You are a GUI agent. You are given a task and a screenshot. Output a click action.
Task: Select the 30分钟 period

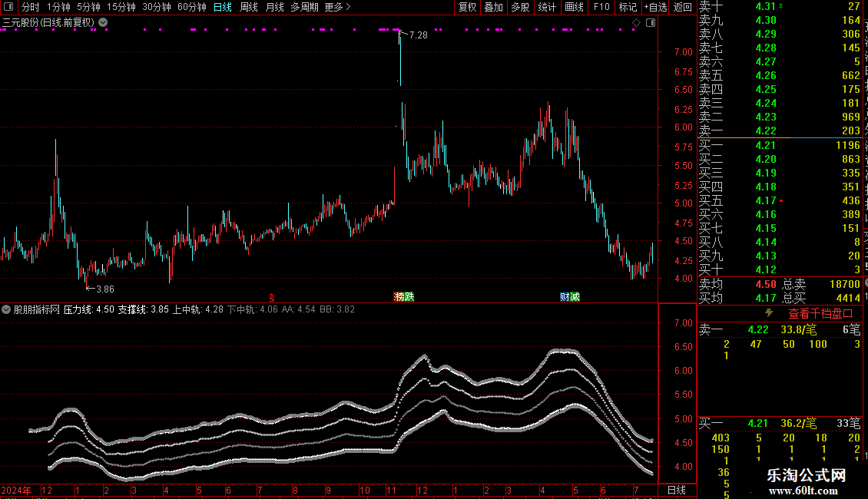[157, 7]
